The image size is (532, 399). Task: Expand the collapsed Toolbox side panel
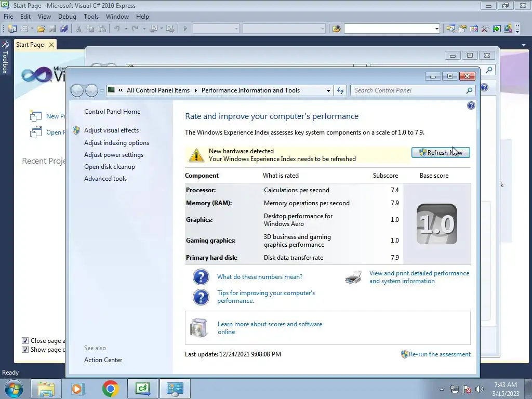point(5,57)
